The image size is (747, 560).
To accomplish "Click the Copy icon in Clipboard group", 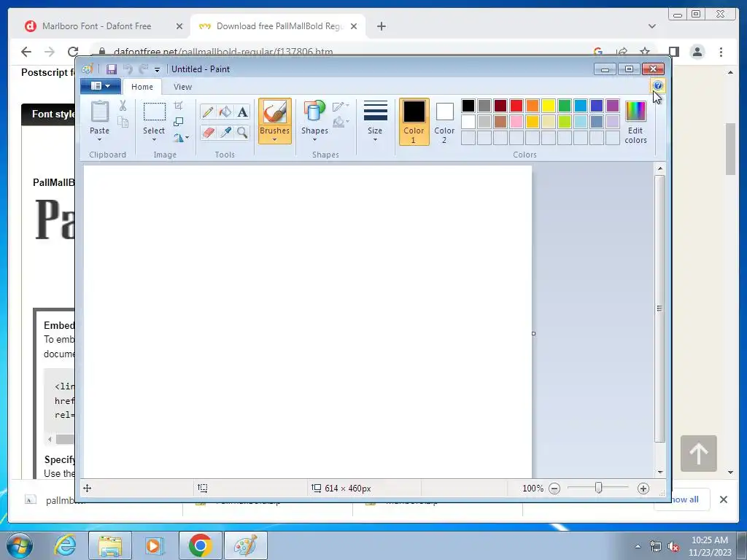I will (x=123, y=122).
